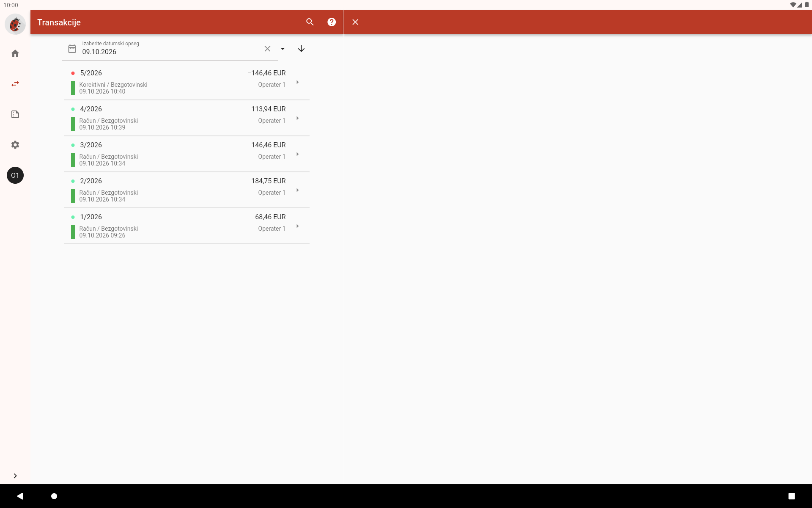The width and height of the screenshot is (812, 508).
Task: Search transactions with magnifier icon
Action: (310, 22)
